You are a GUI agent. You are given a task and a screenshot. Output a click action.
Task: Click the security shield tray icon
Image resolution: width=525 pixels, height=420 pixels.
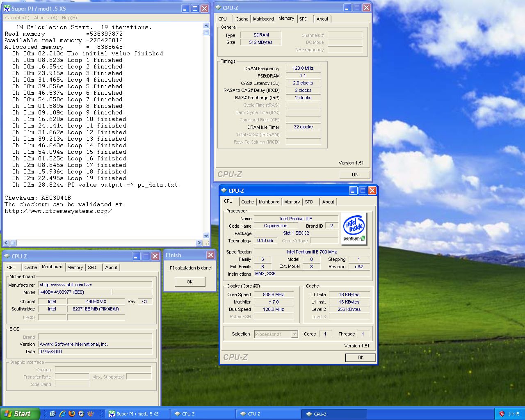(502, 414)
